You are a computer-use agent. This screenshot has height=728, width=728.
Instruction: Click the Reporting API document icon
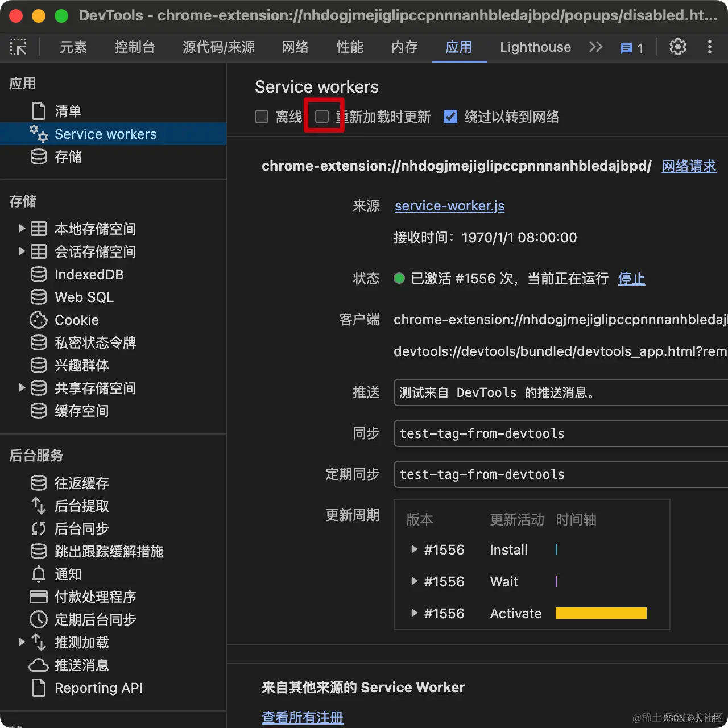coord(39,688)
